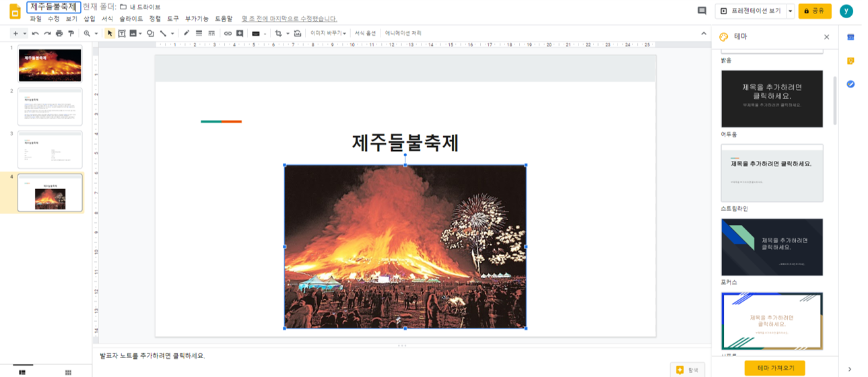Open the border dash style option
Screen dimensions: 868x377
[211, 33]
